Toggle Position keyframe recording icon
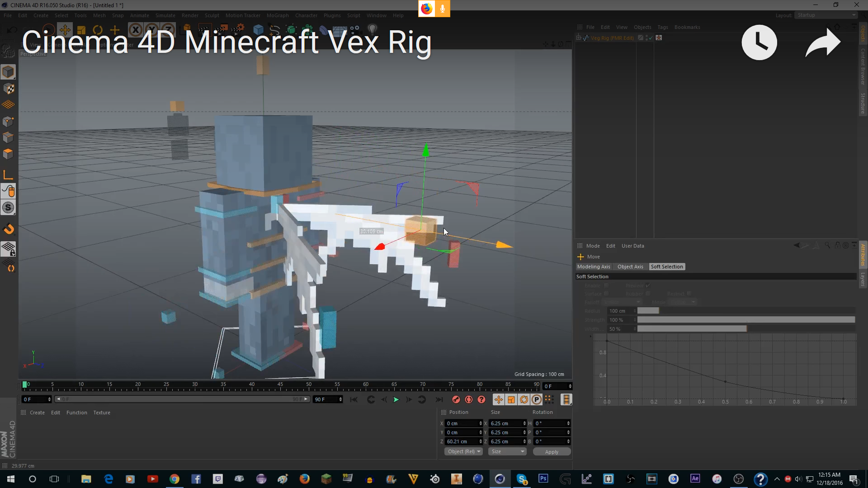The width and height of the screenshot is (868, 488). coord(498,399)
